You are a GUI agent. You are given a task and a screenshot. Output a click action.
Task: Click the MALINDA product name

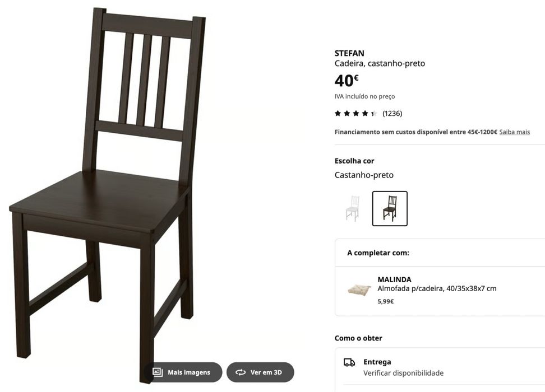pos(394,279)
